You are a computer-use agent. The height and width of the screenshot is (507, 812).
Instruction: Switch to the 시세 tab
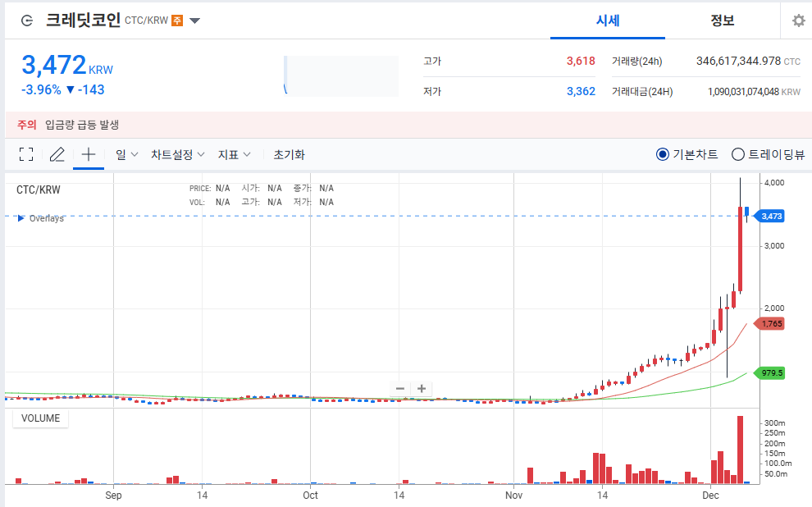click(608, 21)
